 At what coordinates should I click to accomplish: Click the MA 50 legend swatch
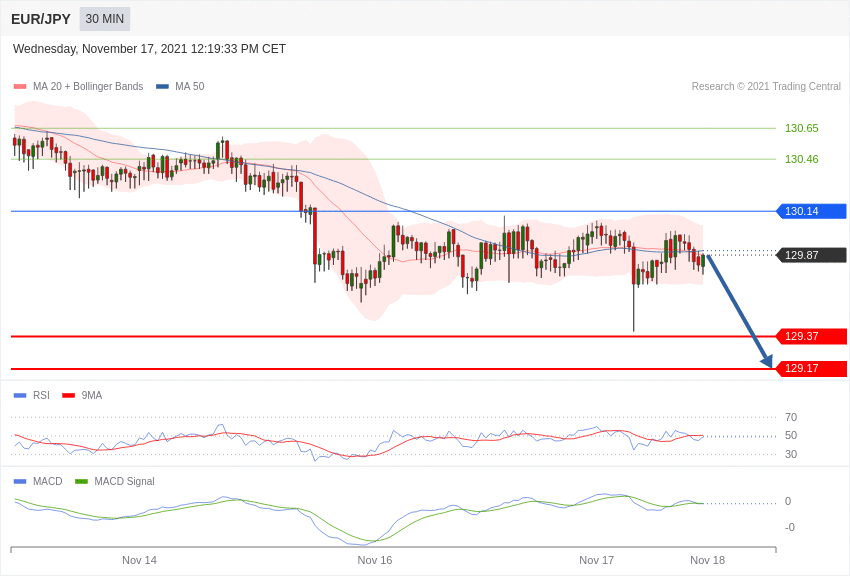click(x=162, y=86)
